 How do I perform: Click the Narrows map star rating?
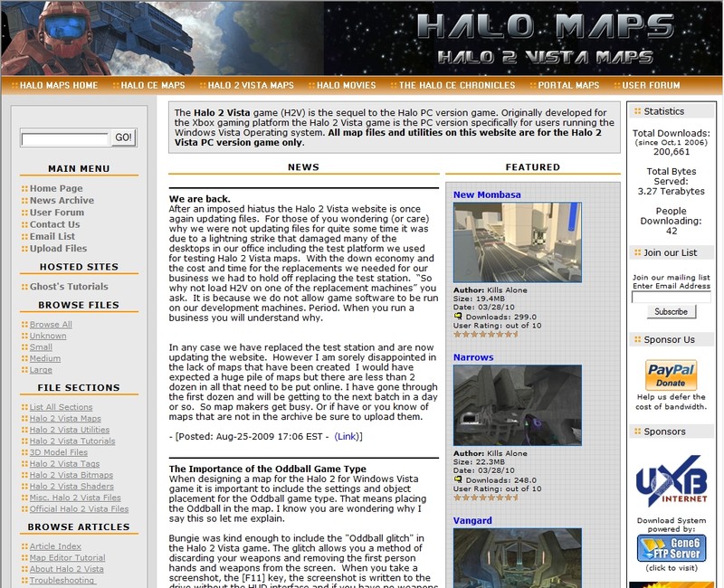pos(486,497)
